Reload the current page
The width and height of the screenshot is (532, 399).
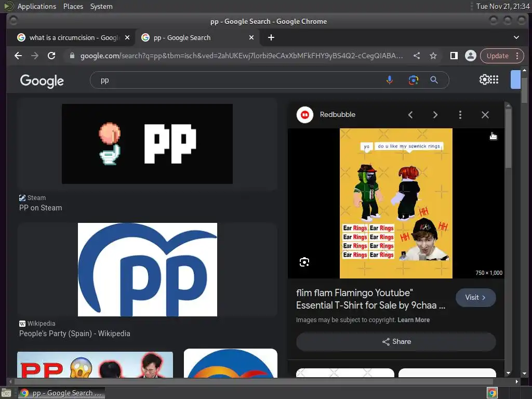(x=51, y=56)
